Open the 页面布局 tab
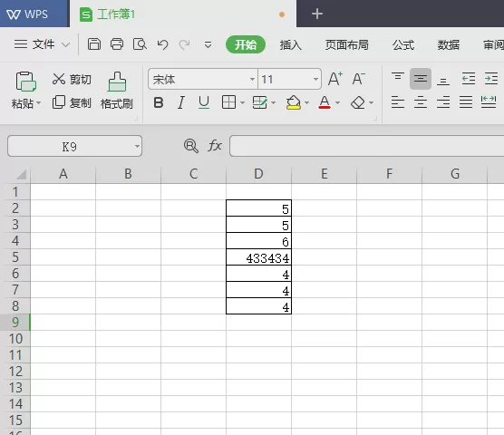This screenshot has width=504, height=435. click(347, 45)
